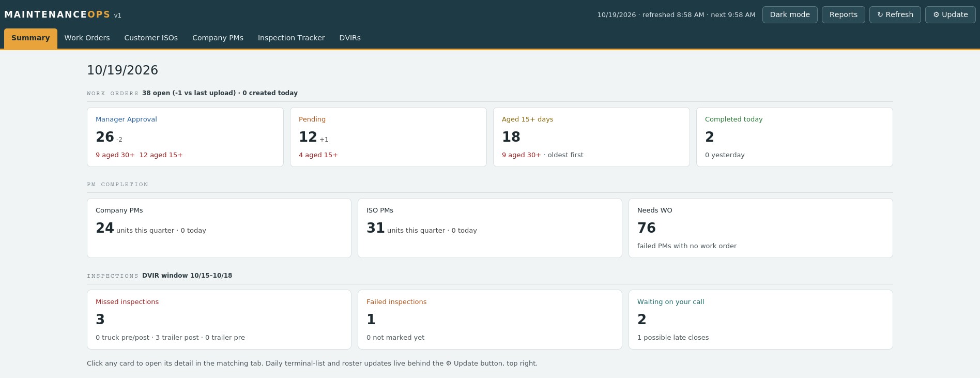Toggle Dark mode
The width and height of the screenshot is (980, 378).
point(790,14)
